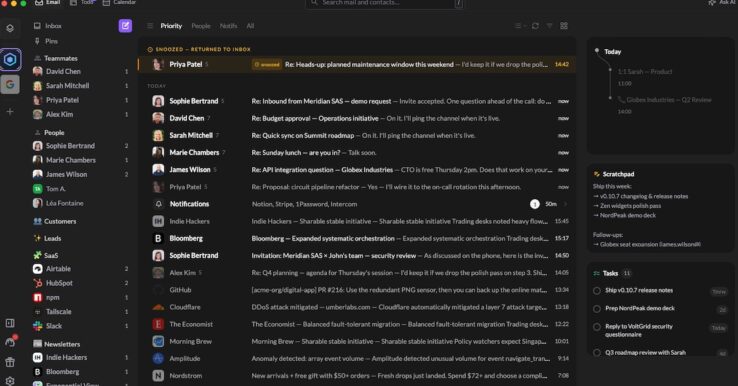The image size is (738, 386).
Task: Switch to grid layout view icon
Action: point(564,26)
